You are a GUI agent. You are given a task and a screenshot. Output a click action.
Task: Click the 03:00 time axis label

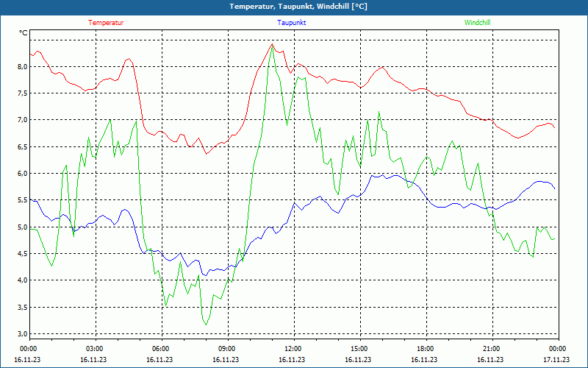(95, 349)
